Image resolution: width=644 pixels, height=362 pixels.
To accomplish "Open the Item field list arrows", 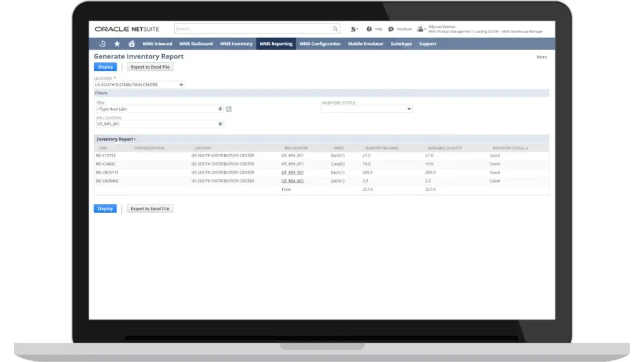I will pos(220,109).
